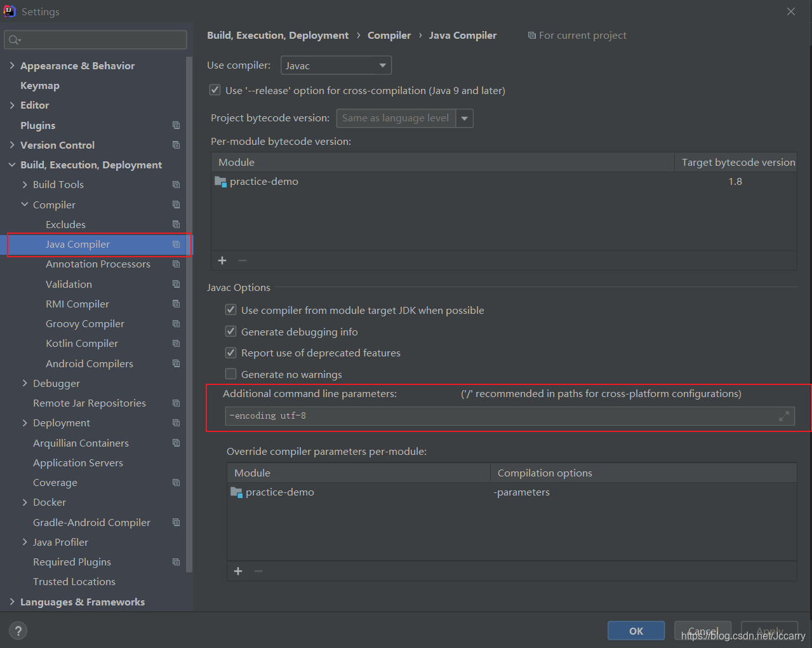Open Annotation Processors settings
The image size is (812, 648).
tap(98, 264)
